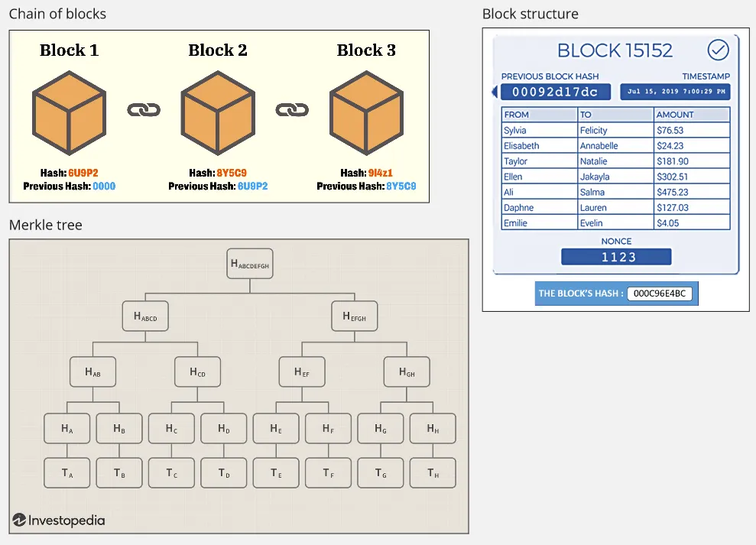Click the chain link between Block 2 and Block 3
The width and height of the screenshot is (756, 545).
[x=293, y=111]
